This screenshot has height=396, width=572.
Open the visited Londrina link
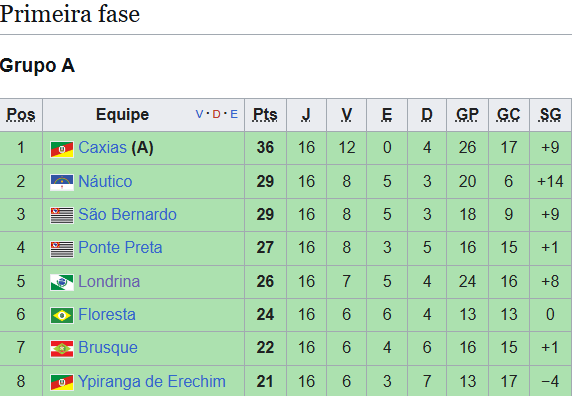coord(109,281)
